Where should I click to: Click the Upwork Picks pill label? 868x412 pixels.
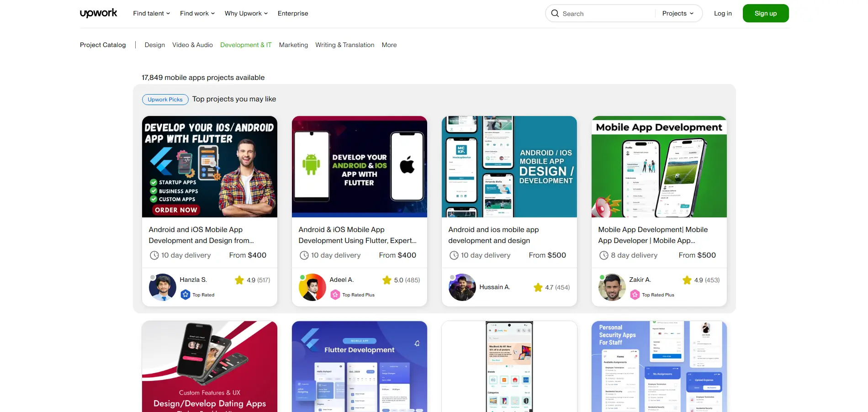(165, 99)
